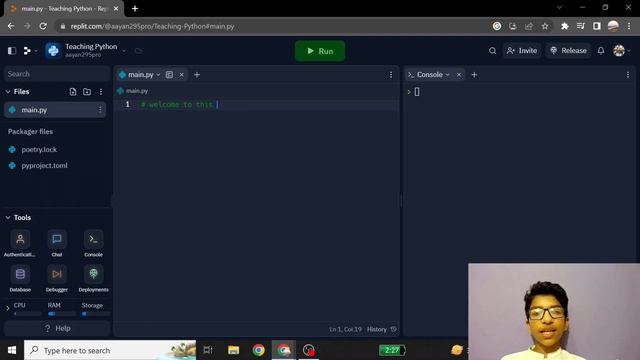
Task: Open a new browser tab
Action: point(135,9)
